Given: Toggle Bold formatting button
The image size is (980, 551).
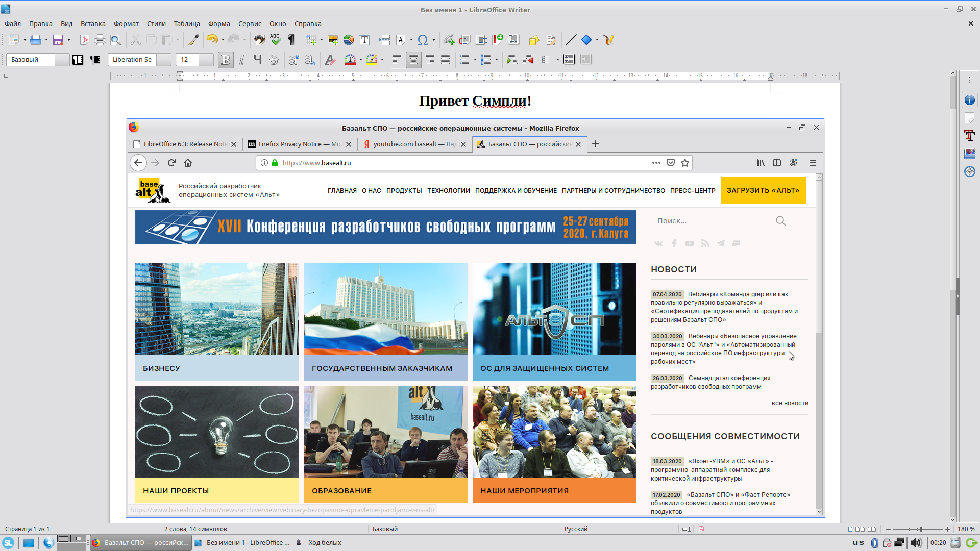Looking at the screenshot, I should pyautogui.click(x=225, y=60).
